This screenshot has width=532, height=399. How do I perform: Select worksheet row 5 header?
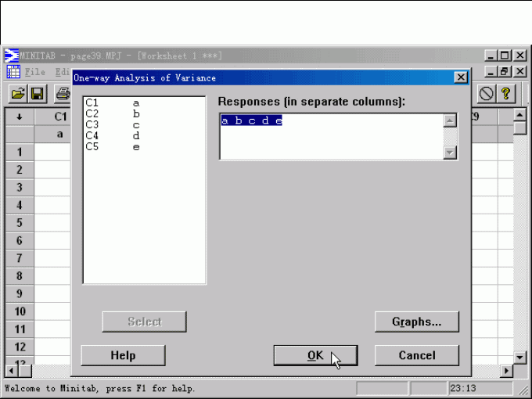pos(20,223)
